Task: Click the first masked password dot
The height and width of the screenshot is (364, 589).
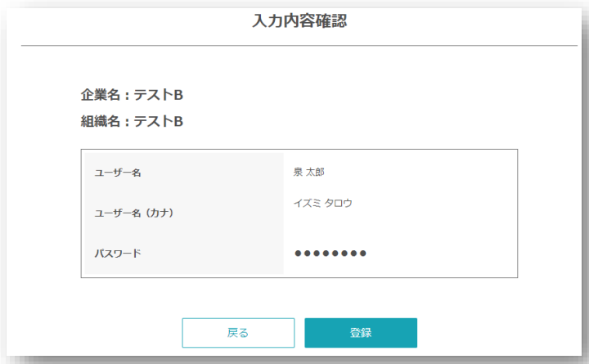Action: (x=298, y=253)
